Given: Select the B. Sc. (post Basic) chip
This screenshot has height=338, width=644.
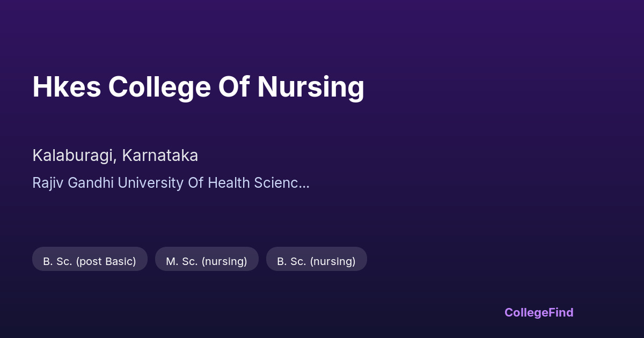Looking at the screenshot, I should click(x=90, y=261).
